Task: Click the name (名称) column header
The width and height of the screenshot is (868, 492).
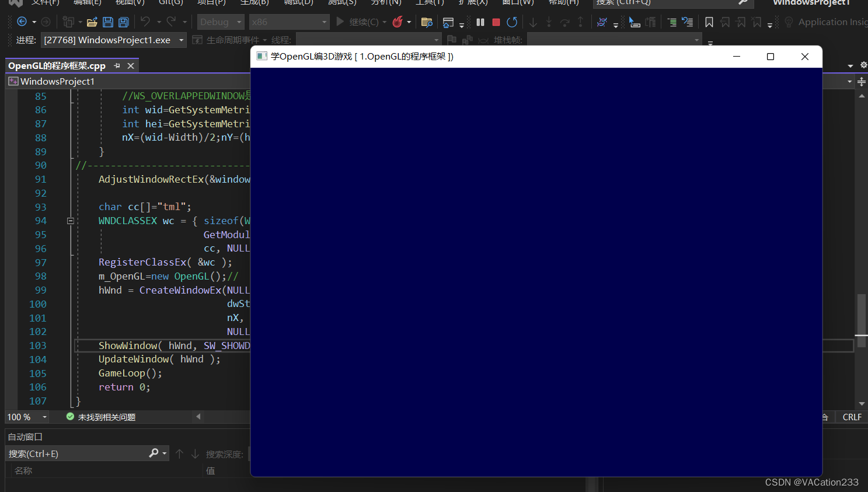Action: point(23,470)
